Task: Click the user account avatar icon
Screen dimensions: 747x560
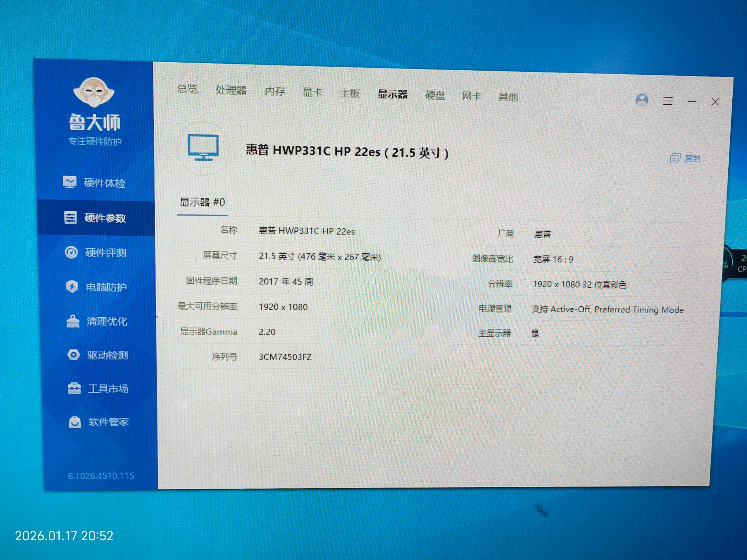Action: (642, 100)
